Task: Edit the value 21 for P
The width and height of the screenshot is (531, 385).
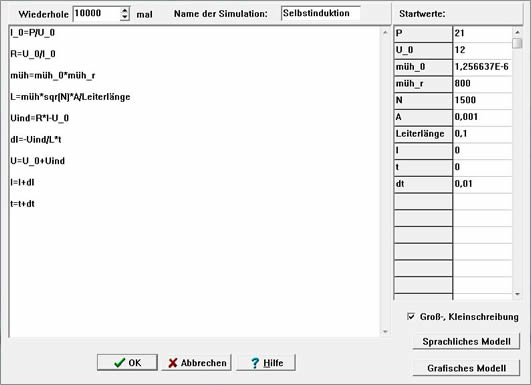Action: 483,34
